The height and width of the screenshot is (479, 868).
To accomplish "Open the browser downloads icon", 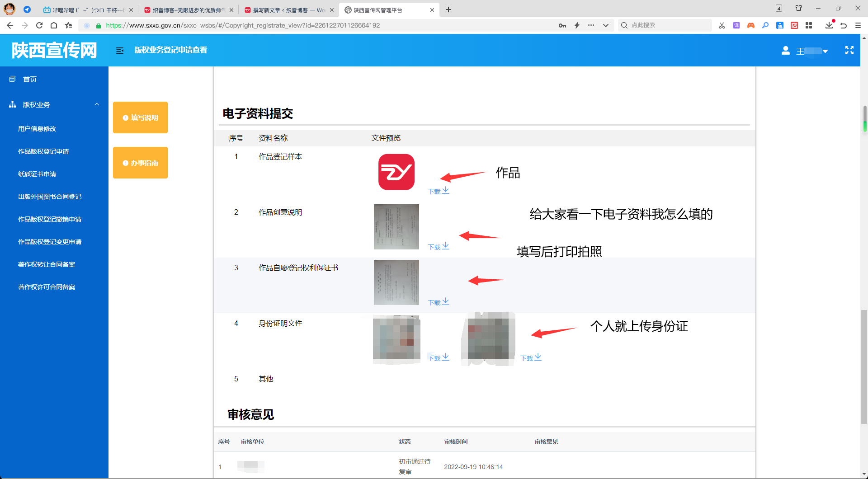I will [829, 25].
